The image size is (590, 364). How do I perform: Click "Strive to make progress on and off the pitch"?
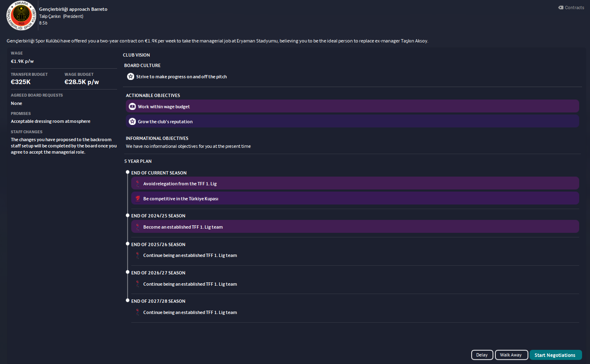click(181, 77)
